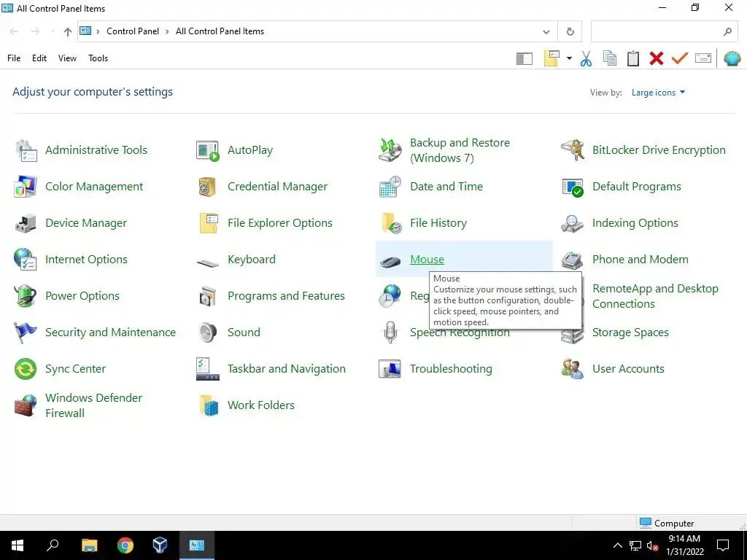
Task: Click the orange checkmark Properties icon
Action: tap(680, 58)
